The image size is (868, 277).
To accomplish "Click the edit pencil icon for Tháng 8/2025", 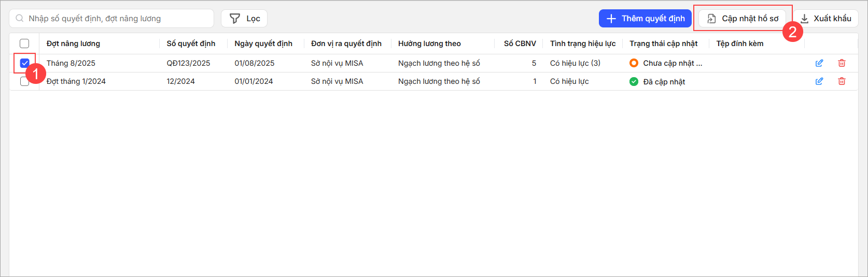I will point(819,63).
